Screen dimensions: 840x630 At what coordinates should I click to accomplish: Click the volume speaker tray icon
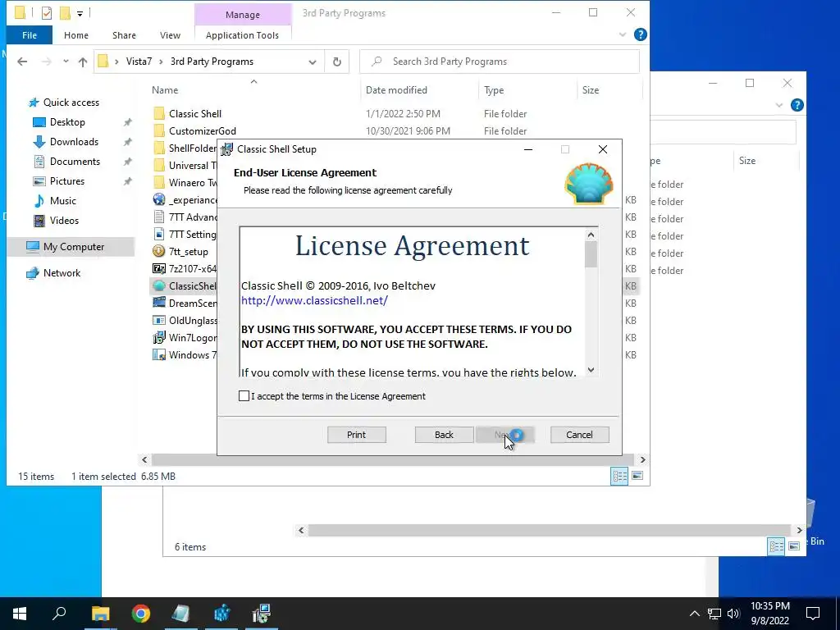pos(733,614)
